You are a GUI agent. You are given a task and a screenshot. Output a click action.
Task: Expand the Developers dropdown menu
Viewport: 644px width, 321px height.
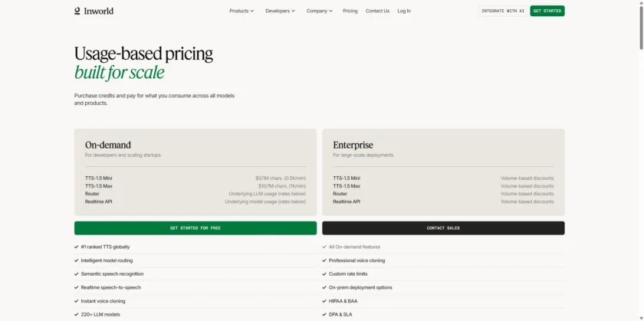click(x=280, y=11)
